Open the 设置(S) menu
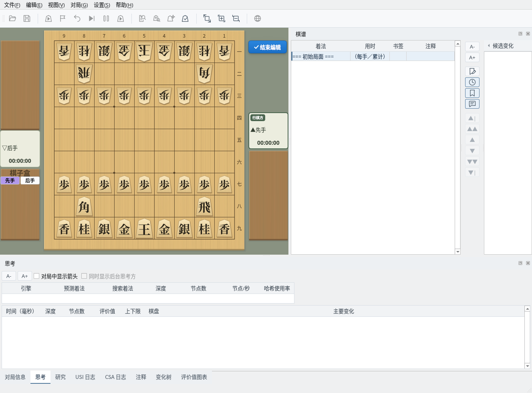 [102, 5]
